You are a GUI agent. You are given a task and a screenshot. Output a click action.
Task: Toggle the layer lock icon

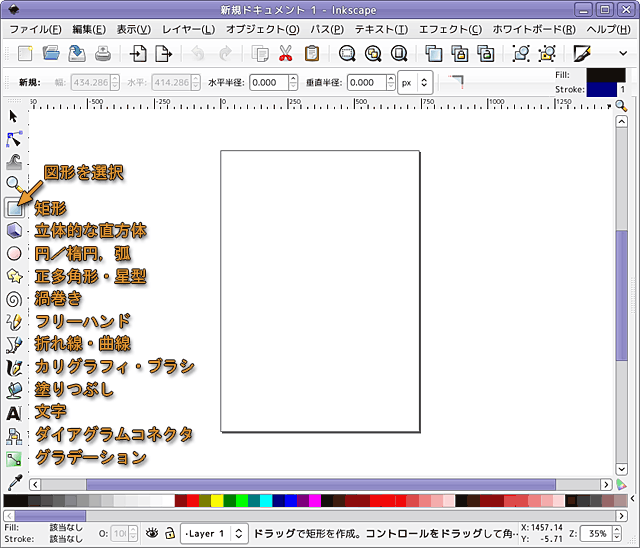click(170, 533)
